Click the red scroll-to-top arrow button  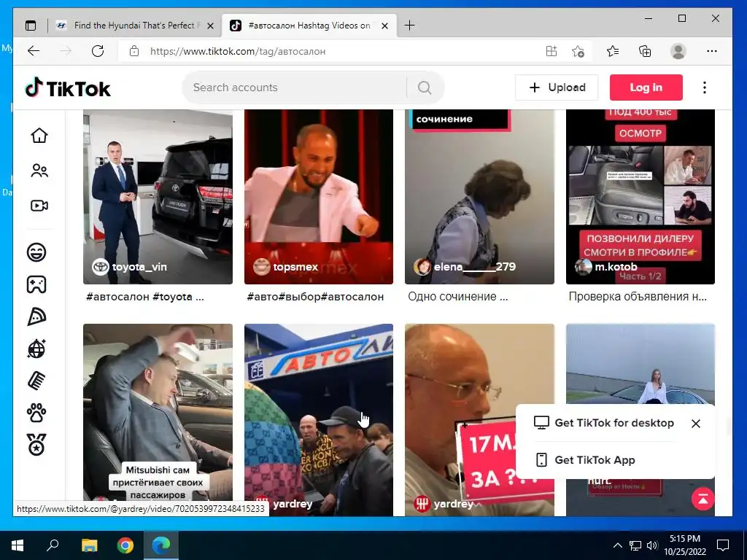point(703,499)
